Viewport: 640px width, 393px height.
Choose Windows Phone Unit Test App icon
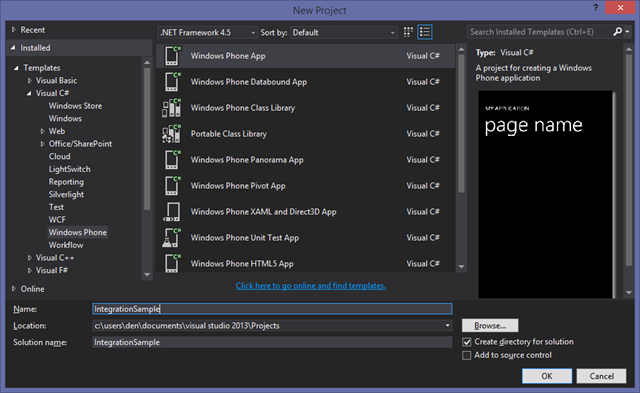(x=172, y=238)
